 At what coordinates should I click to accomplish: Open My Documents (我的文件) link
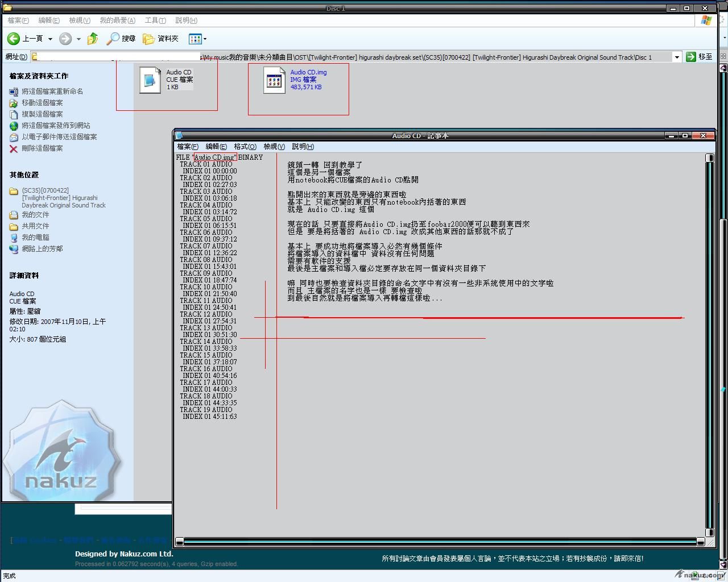(x=35, y=215)
